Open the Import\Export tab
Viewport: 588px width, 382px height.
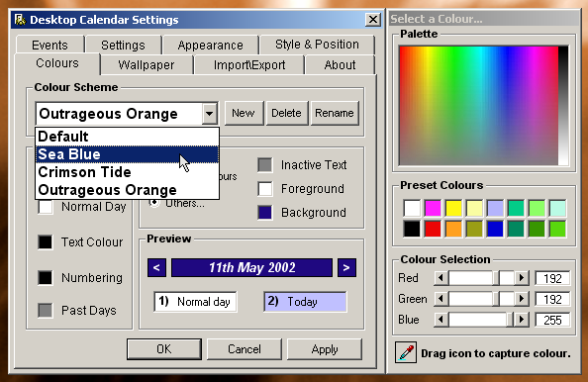[249, 65]
